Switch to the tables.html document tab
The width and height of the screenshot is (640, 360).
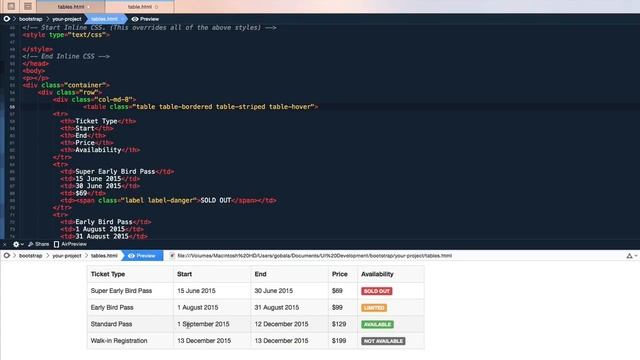point(71,7)
